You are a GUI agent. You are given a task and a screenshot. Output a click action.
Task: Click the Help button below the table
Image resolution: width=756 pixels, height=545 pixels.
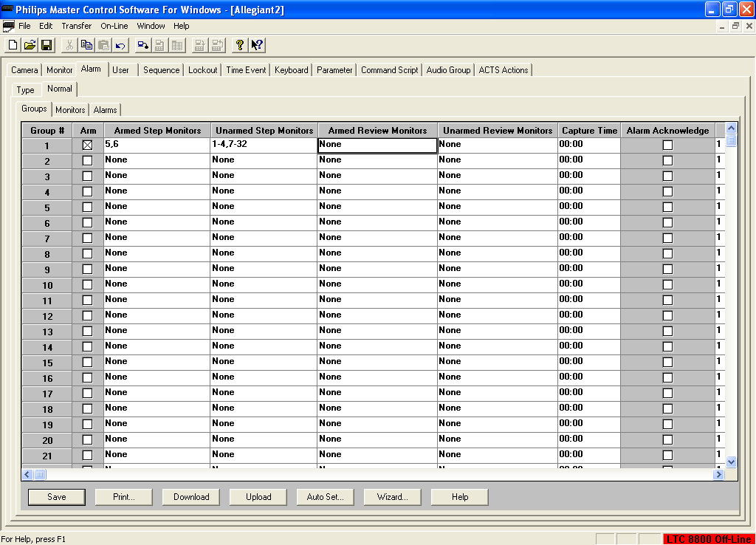tap(460, 497)
